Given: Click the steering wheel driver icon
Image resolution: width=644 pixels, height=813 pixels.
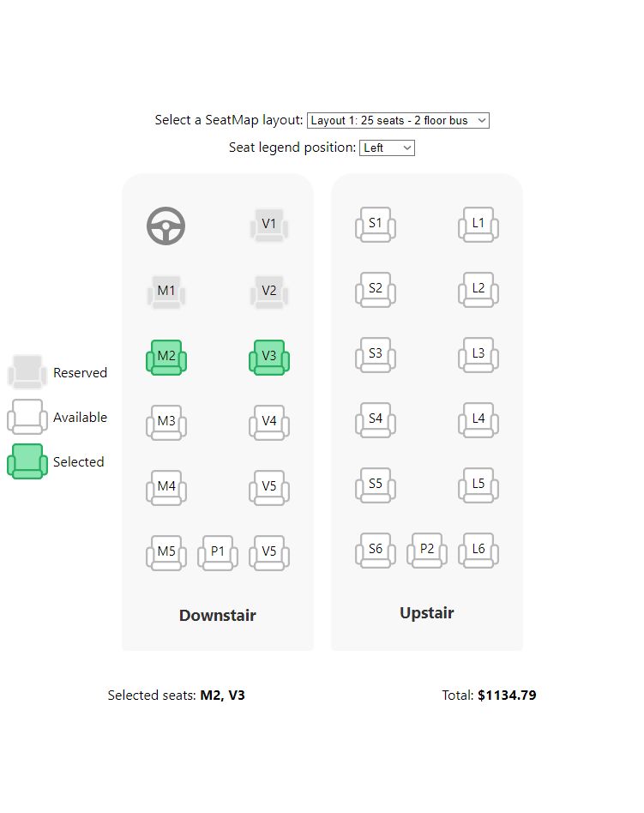Looking at the screenshot, I should click(166, 226).
